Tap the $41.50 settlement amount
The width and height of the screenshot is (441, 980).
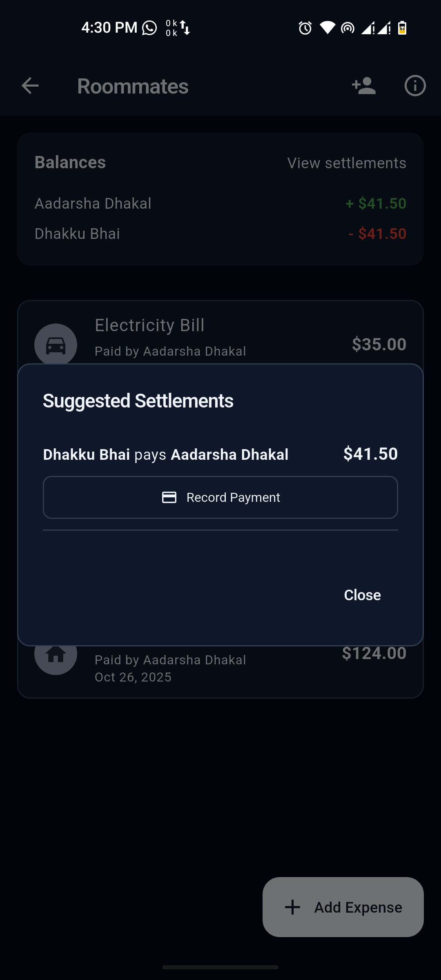click(370, 454)
